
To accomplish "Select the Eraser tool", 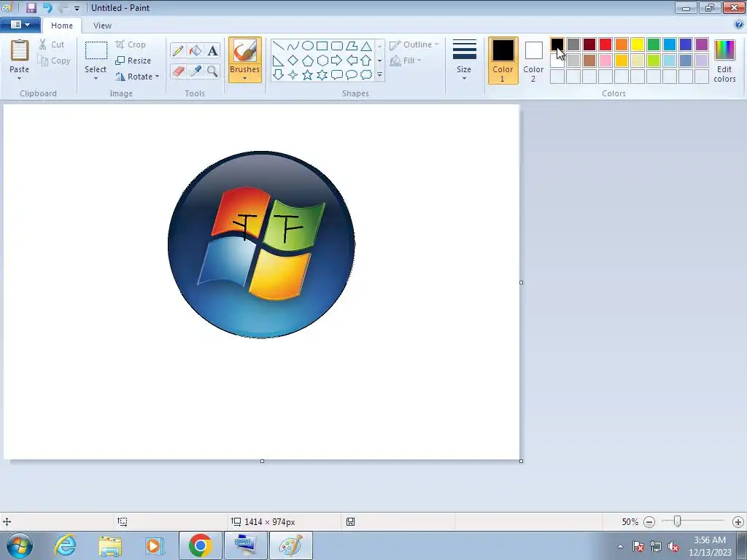I will [x=178, y=71].
